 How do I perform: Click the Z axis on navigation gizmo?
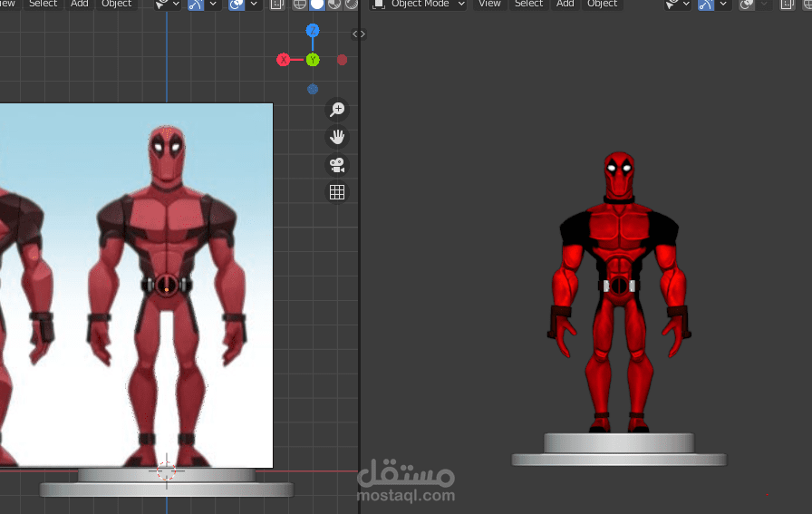[x=313, y=31]
